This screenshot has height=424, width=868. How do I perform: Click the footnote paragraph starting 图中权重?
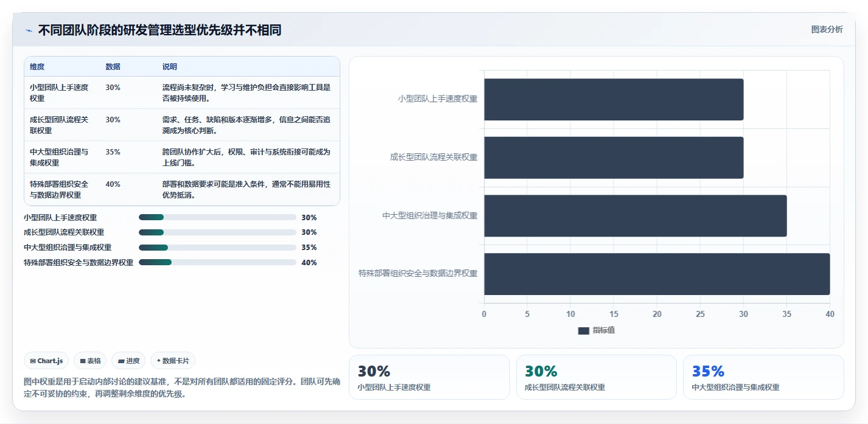[x=182, y=388]
